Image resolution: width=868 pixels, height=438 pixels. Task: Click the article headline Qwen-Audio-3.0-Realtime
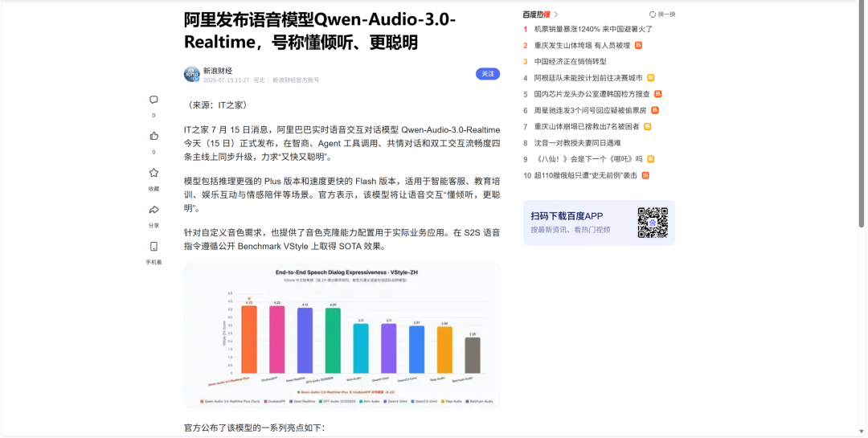point(320,31)
